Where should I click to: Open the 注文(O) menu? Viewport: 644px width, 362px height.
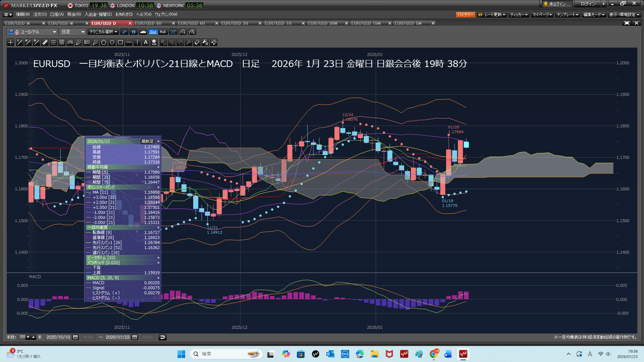[40, 14]
